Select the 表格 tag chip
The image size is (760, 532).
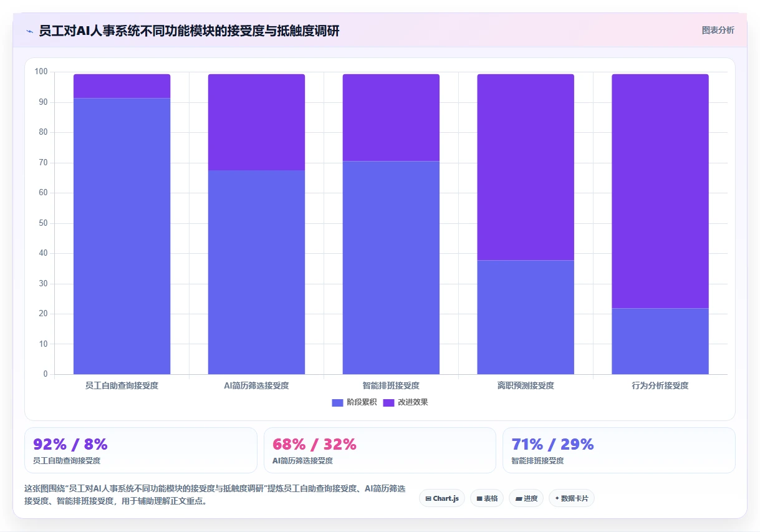[487, 498]
